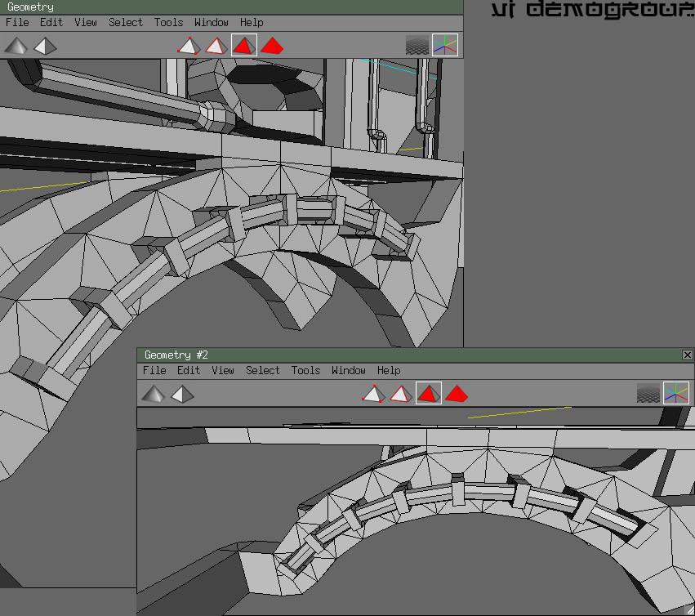Viewport: 695px width, 616px height.
Task: Toggle grid display in Geometry #2 window
Action: coord(648,394)
